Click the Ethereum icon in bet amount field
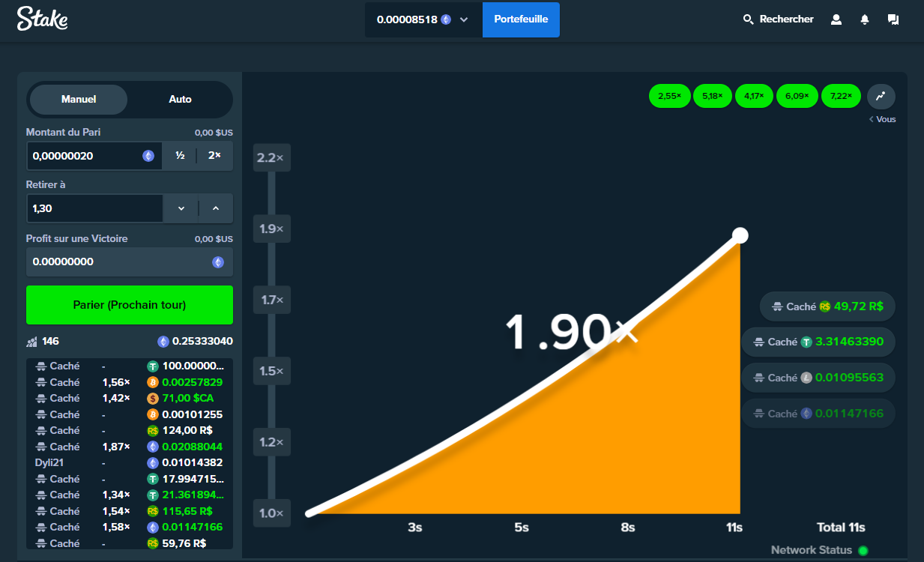The image size is (924, 562). 148,156
